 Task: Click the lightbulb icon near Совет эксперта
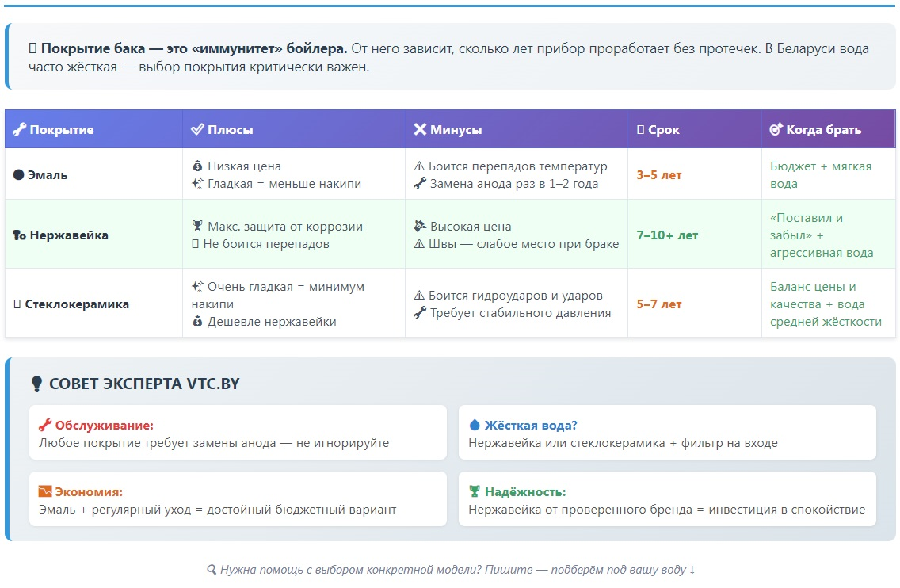pos(36,384)
